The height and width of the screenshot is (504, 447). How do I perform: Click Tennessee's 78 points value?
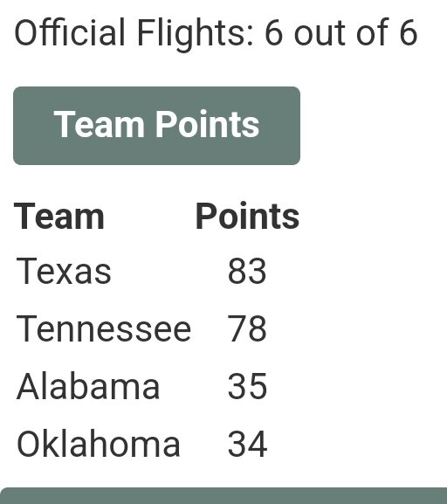pos(247,328)
